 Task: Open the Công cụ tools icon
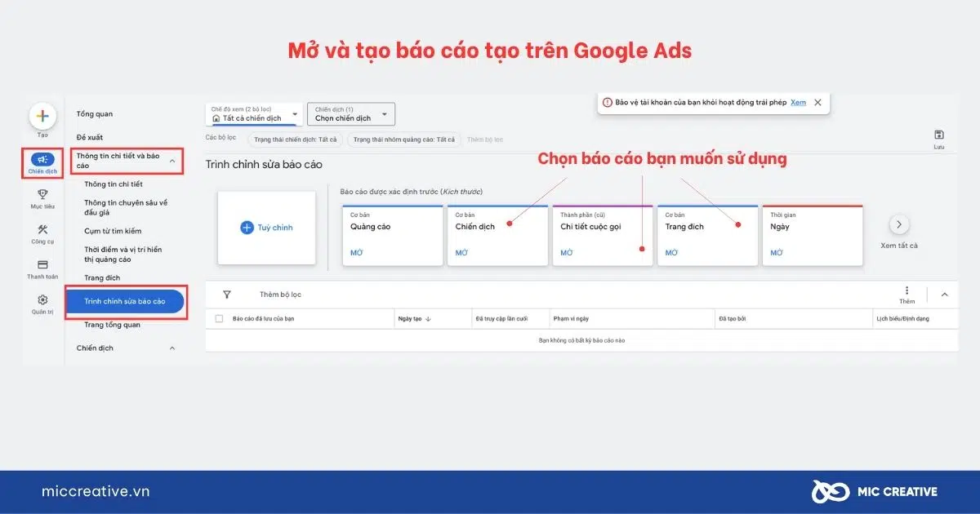point(42,229)
